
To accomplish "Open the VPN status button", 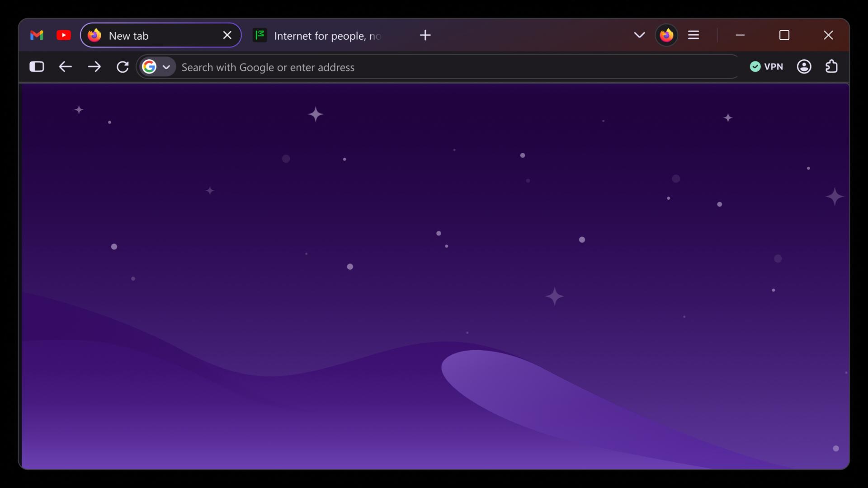I will coord(766,67).
